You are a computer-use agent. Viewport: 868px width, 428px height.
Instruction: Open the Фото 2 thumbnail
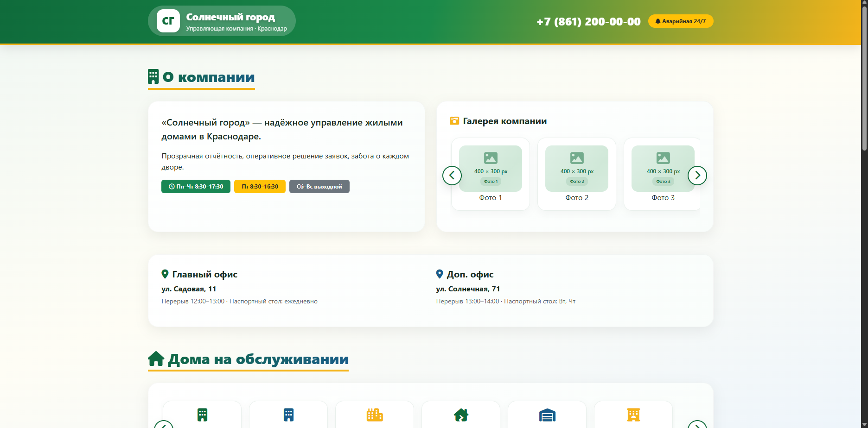[577, 169]
